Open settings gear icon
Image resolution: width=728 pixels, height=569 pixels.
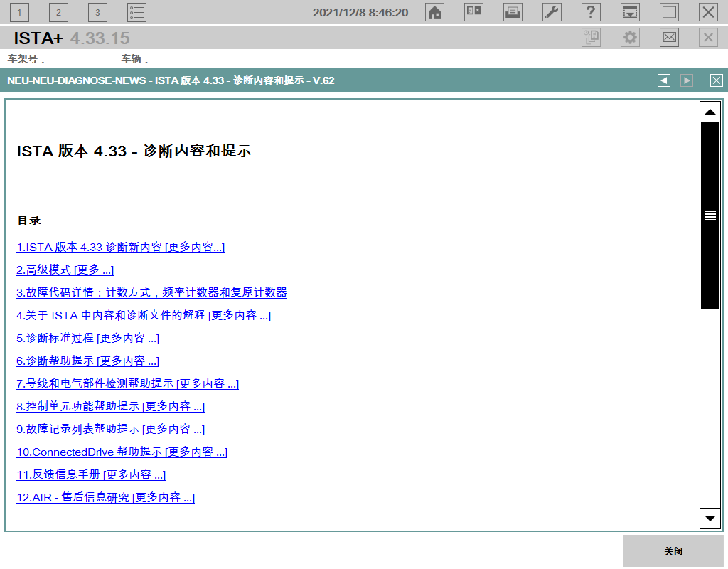(630, 38)
